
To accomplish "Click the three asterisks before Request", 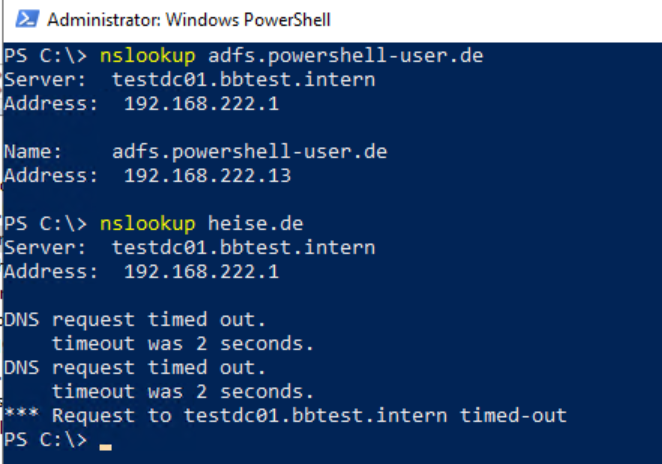I will 22,413.
